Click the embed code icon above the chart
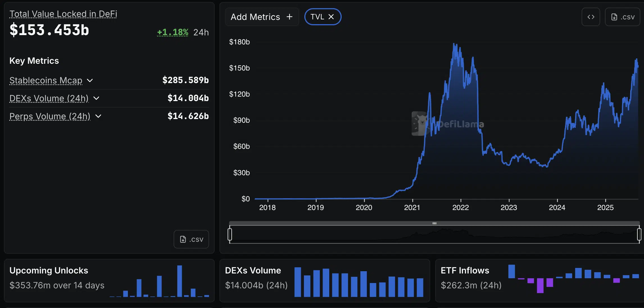 [591, 17]
